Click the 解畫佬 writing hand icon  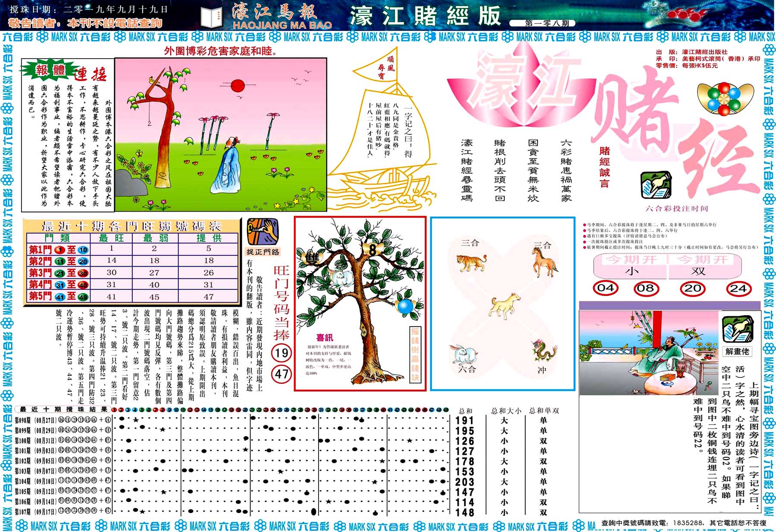(737, 329)
